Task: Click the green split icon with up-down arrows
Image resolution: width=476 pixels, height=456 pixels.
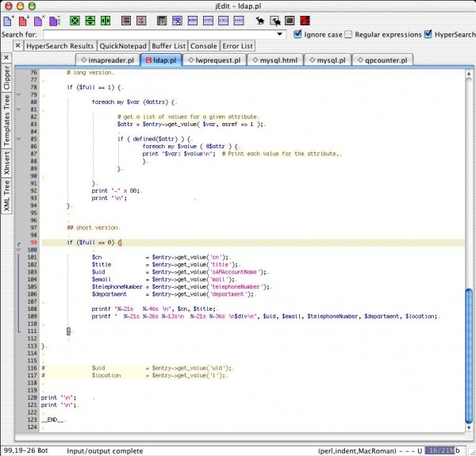Action: tap(90, 21)
